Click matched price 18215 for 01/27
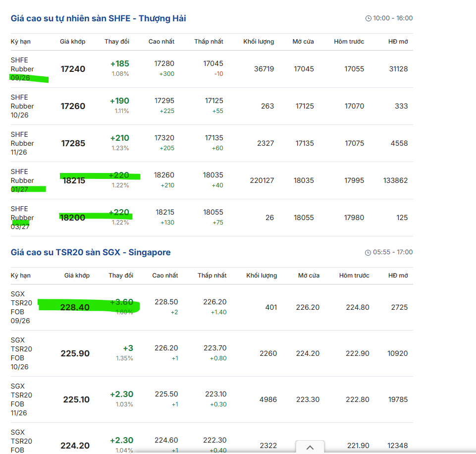The height and width of the screenshot is (454, 476). pyautogui.click(x=74, y=181)
